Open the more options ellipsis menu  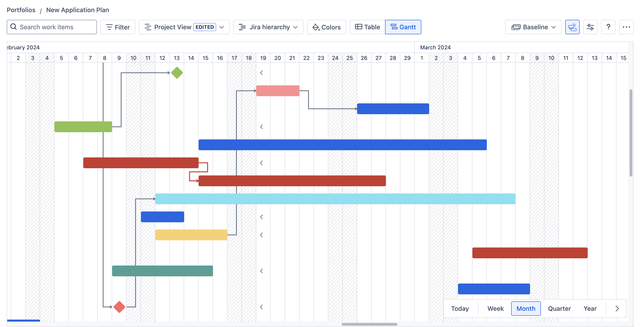(x=626, y=27)
